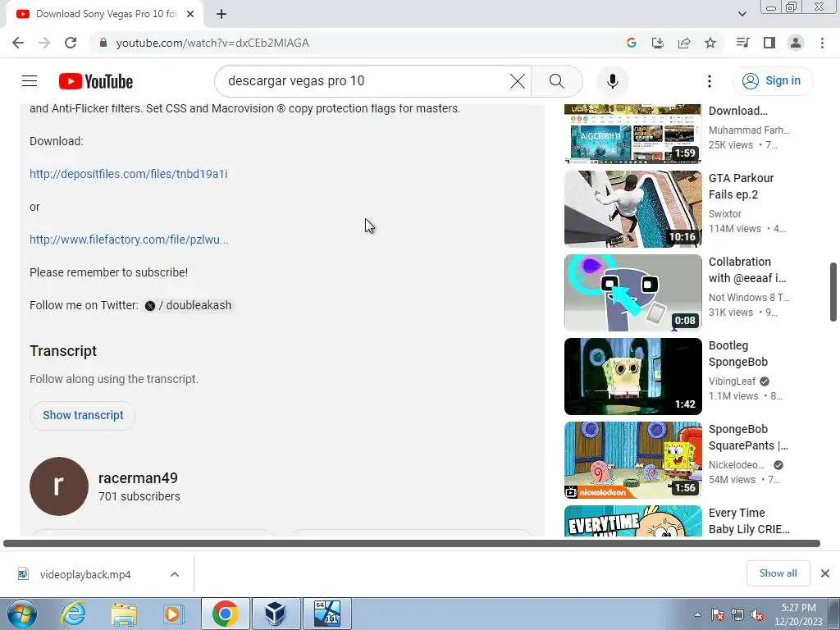The image size is (840, 630).
Task: Open the GTA Parkour Fails ep.2 title
Action: coord(741,186)
